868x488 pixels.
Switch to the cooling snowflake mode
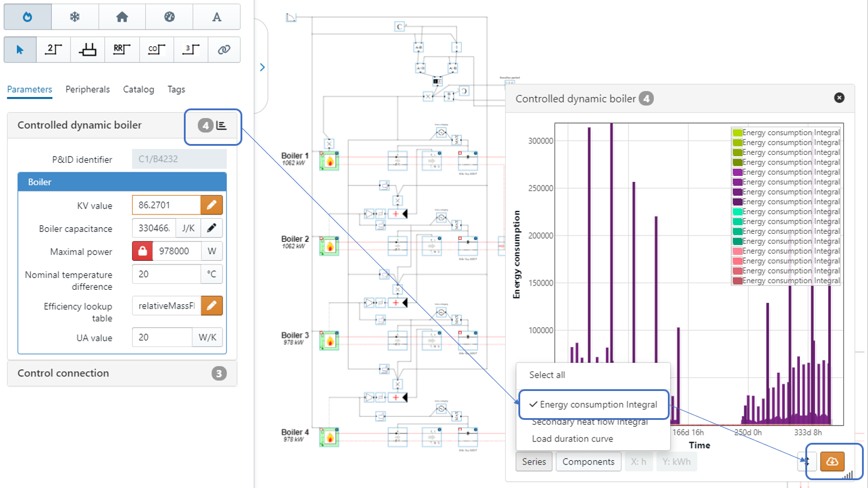pos(75,17)
